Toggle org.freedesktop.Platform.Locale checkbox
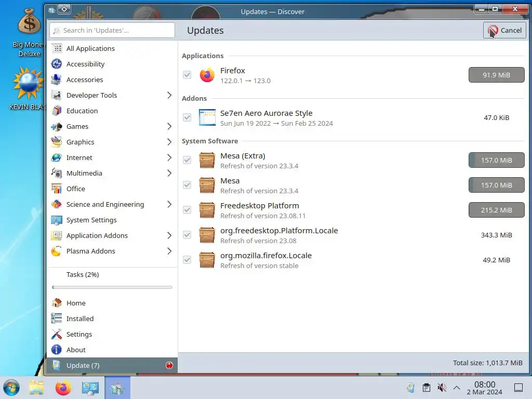The width and height of the screenshot is (532, 399). coord(187,235)
